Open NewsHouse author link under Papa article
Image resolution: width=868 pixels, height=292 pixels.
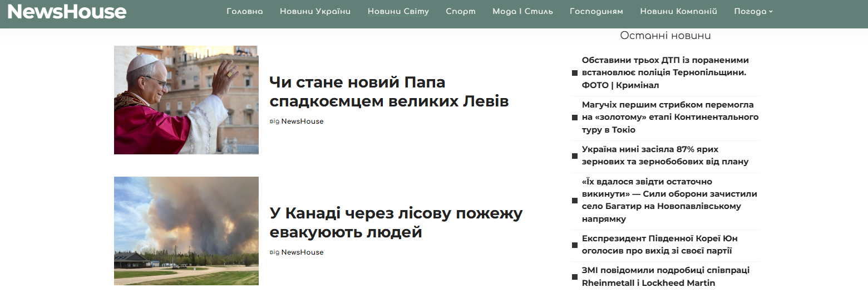pos(302,121)
